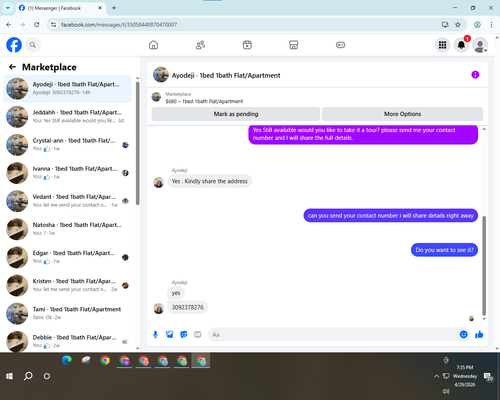Open the Debbie conversation
Screen dimensions: 500x400
(x=67, y=341)
